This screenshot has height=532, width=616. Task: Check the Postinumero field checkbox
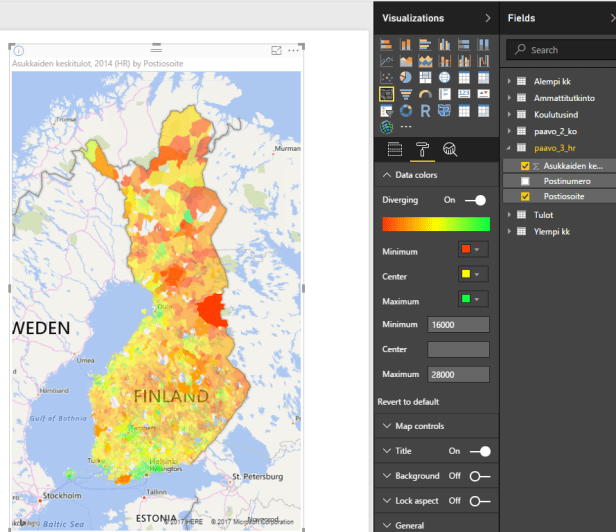[x=526, y=181]
